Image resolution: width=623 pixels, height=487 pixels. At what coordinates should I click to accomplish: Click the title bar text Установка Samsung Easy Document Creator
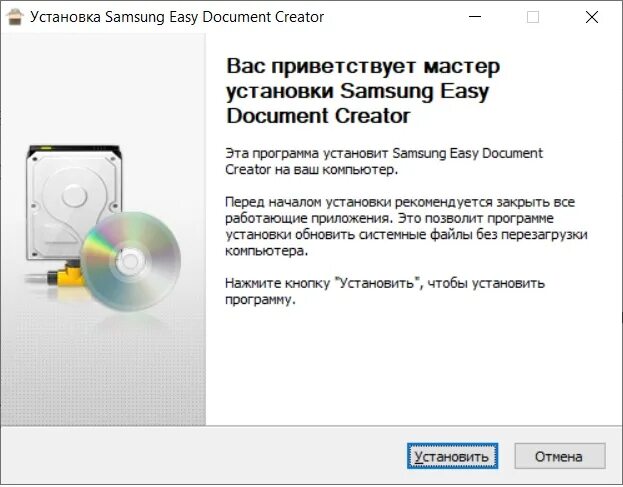177,17
